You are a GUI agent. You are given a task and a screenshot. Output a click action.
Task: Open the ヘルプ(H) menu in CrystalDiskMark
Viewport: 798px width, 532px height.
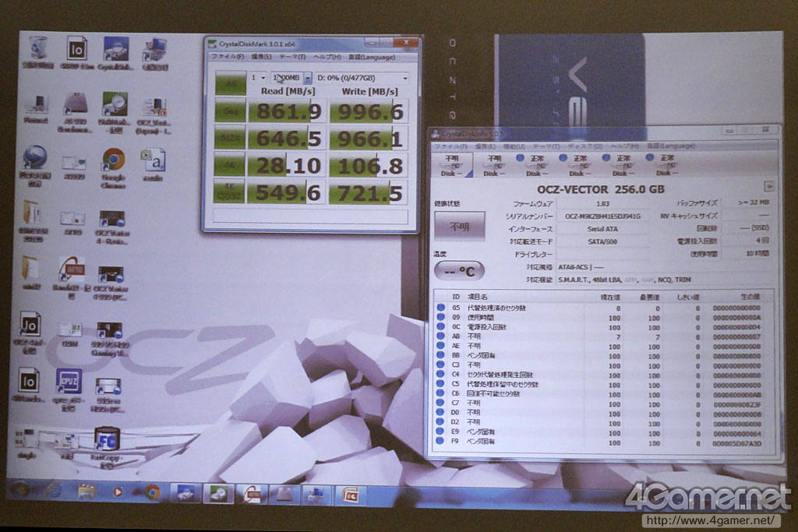327,57
